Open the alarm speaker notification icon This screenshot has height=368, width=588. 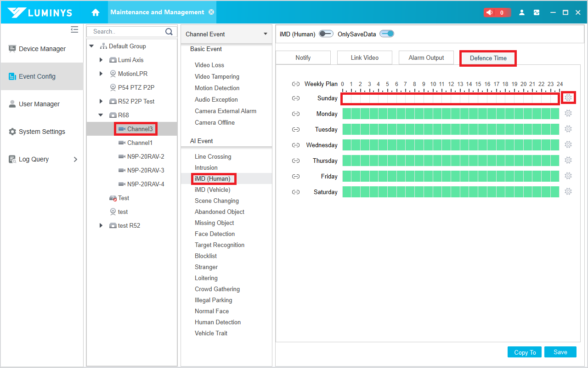[490, 12]
